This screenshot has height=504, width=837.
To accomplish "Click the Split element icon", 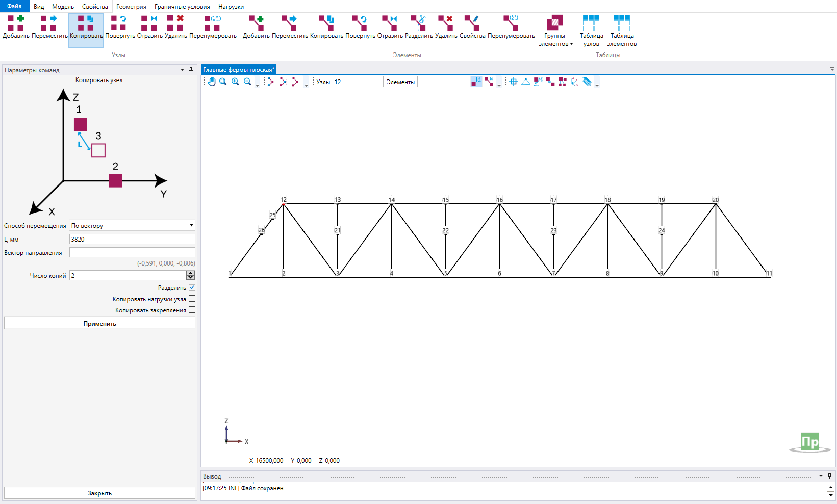I will (x=419, y=27).
